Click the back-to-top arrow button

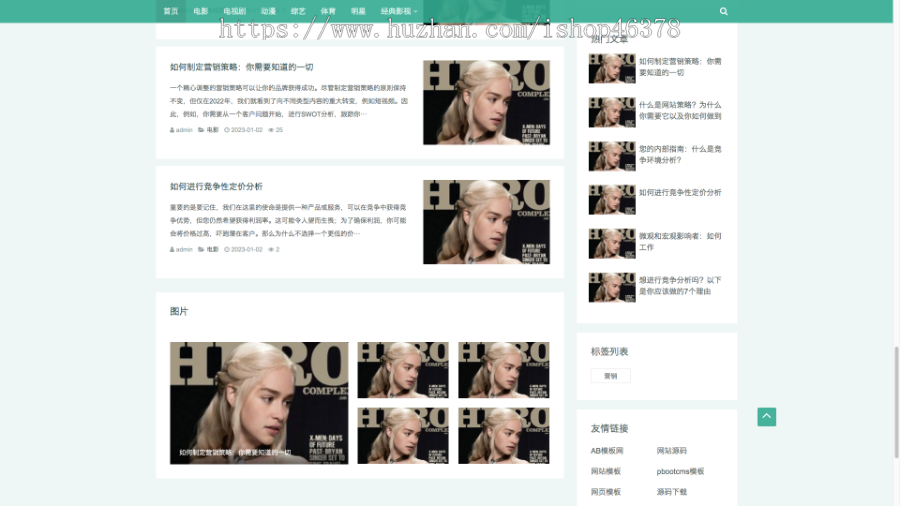[766, 417]
